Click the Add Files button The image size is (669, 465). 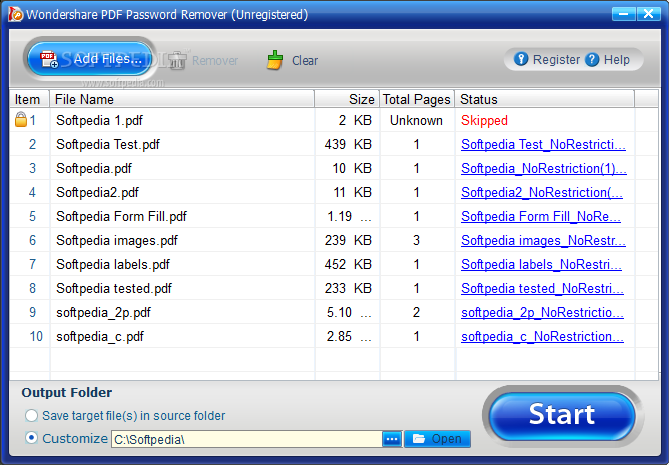(90, 59)
